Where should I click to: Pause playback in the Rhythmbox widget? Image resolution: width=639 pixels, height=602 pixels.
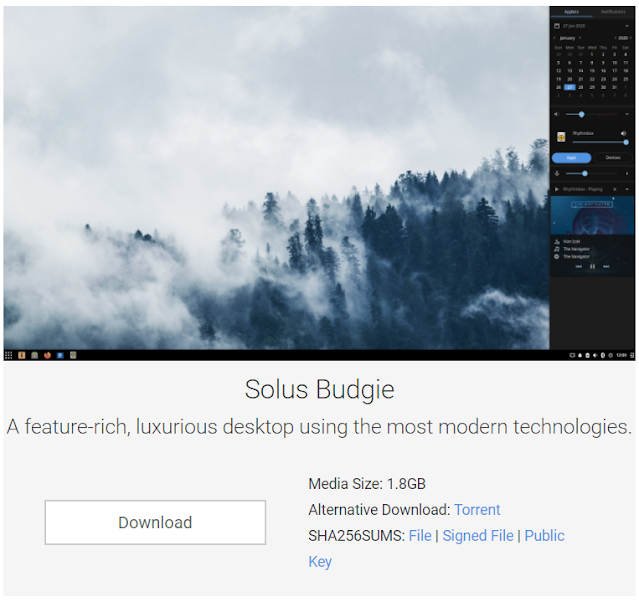click(x=593, y=267)
